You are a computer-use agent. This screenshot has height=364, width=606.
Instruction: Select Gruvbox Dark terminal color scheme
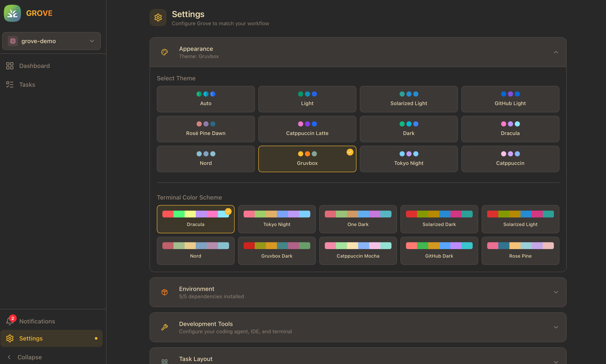point(277,251)
